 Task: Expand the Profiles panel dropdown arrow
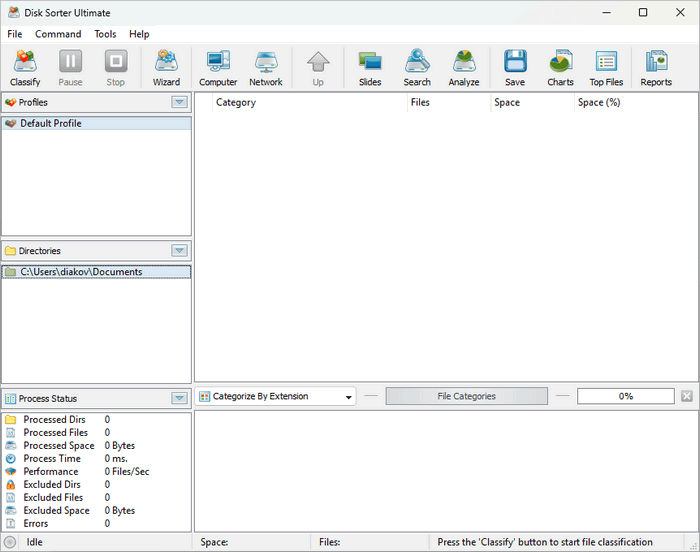[x=179, y=102]
